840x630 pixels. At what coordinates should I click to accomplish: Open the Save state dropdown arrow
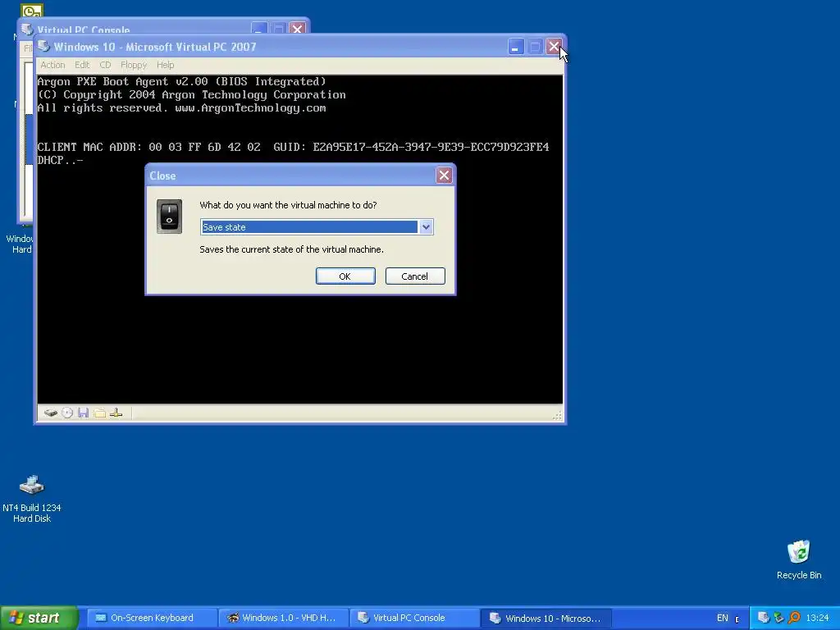pos(426,227)
